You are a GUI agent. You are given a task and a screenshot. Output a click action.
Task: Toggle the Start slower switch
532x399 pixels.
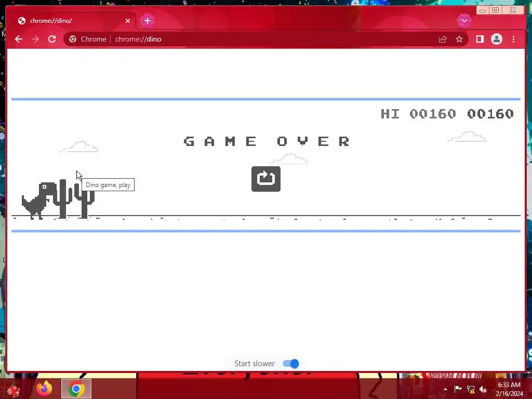tap(291, 364)
